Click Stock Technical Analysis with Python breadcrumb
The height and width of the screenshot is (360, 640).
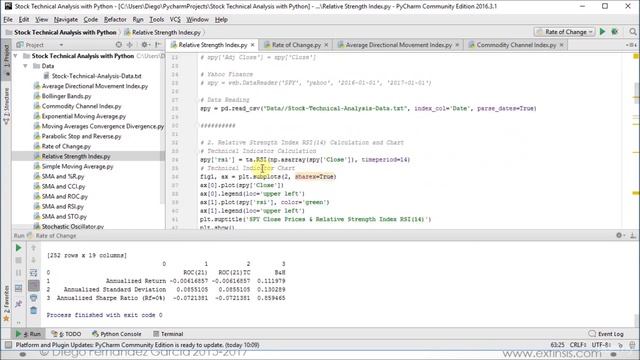(x=65, y=32)
